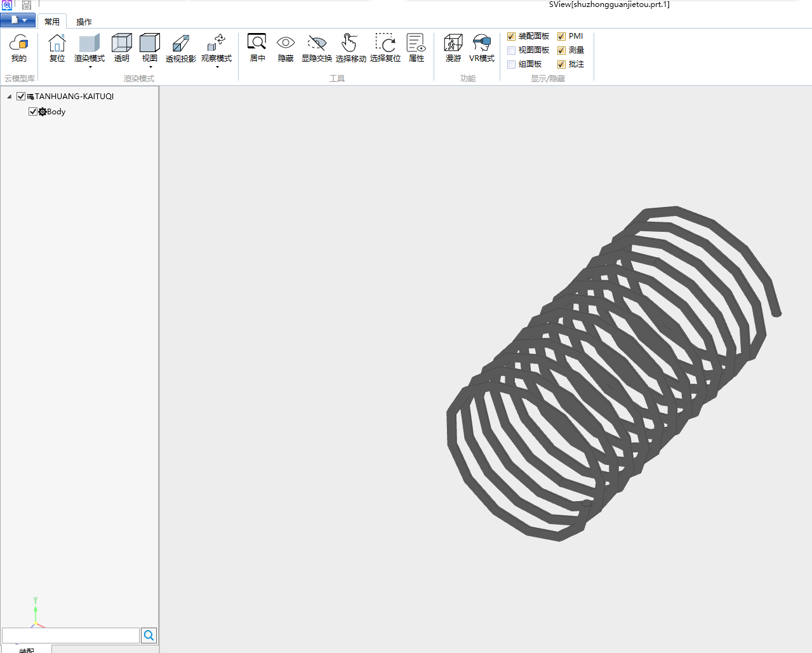This screenshot has height=653, width=812.
Task: Collapse the TANHUANG-KAITUQI tree node
Action: coord(10,97)
